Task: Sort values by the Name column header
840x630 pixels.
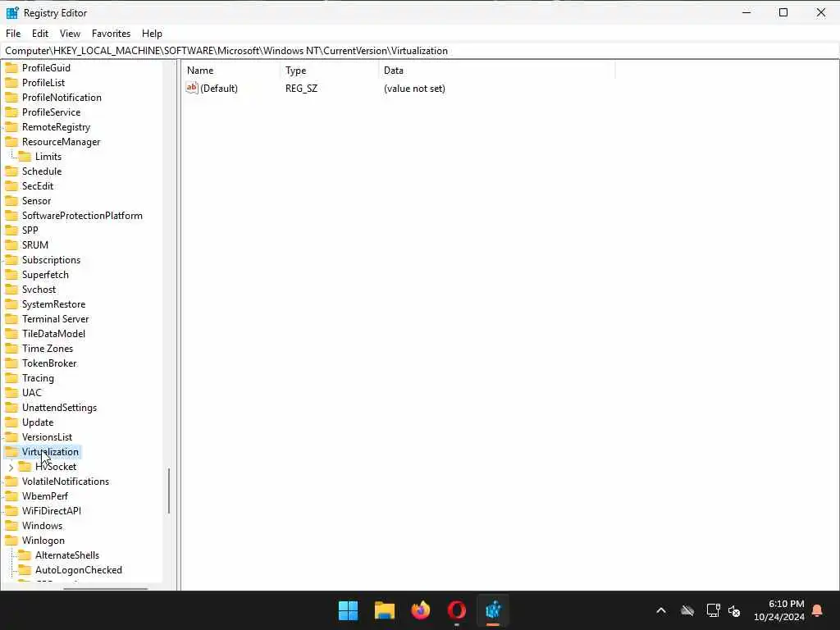Action: [231, 71]
